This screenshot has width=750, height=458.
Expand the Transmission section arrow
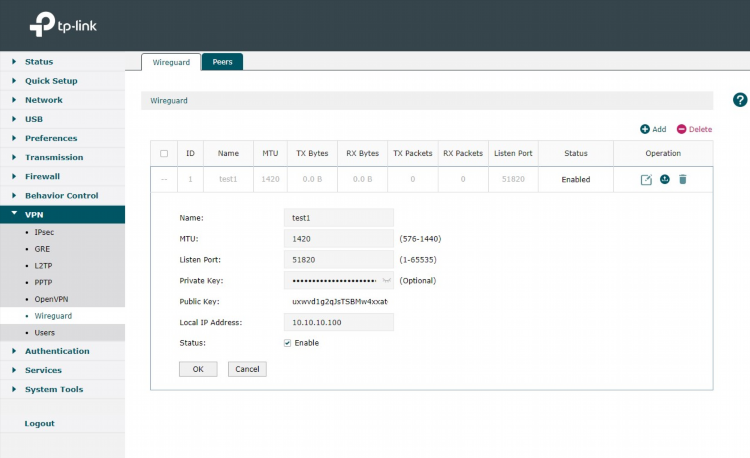pyautogui.click(x=14, y=157)
